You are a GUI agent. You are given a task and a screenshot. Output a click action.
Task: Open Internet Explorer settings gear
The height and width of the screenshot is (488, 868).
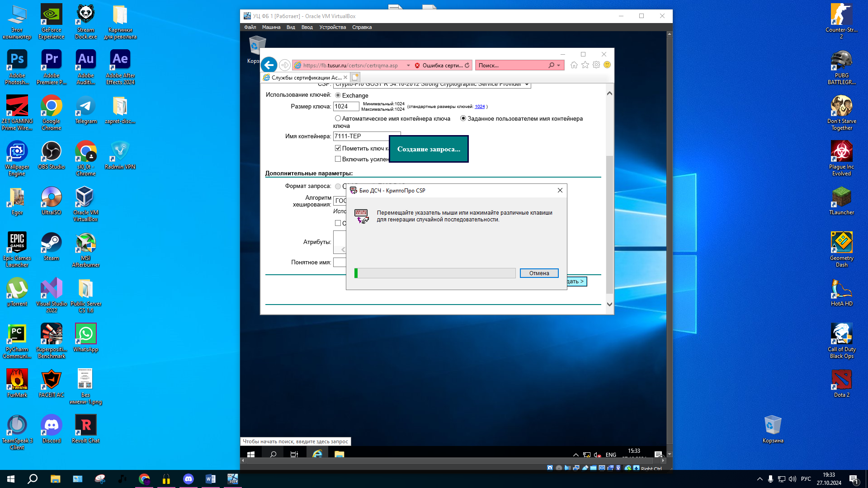(x=596, y=65)
